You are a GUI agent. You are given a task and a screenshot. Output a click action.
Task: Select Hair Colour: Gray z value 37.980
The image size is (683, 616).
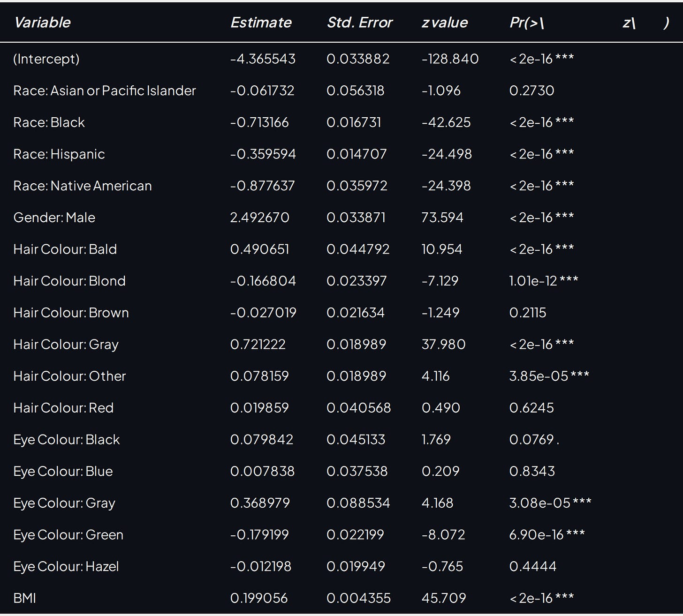pyautogui.click(x=443, y=345)
